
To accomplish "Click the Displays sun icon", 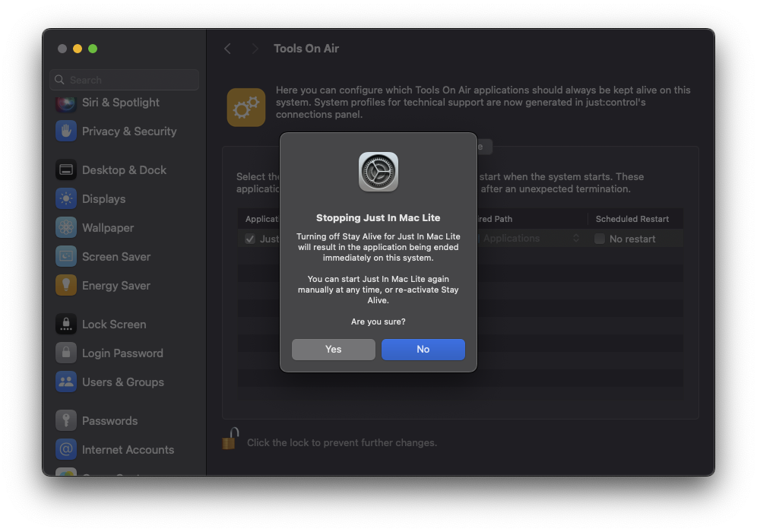I will [x=66, y=199].
